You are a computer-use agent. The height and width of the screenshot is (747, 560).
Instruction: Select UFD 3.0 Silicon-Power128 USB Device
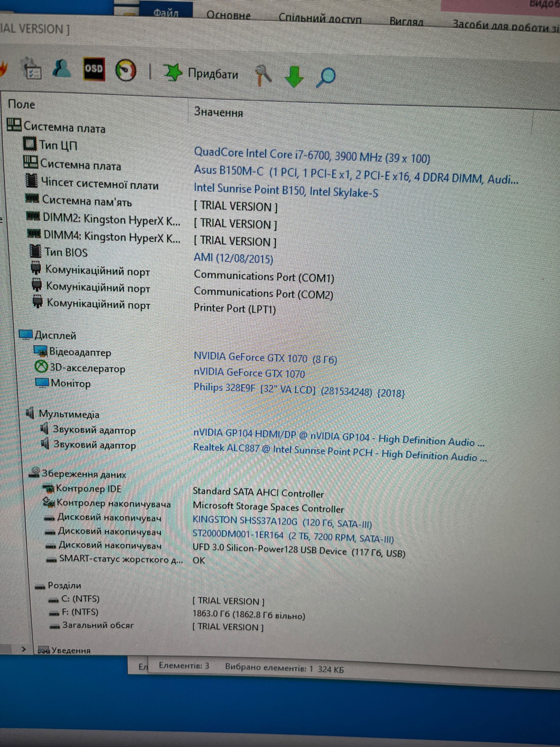(x=299, y=550)
